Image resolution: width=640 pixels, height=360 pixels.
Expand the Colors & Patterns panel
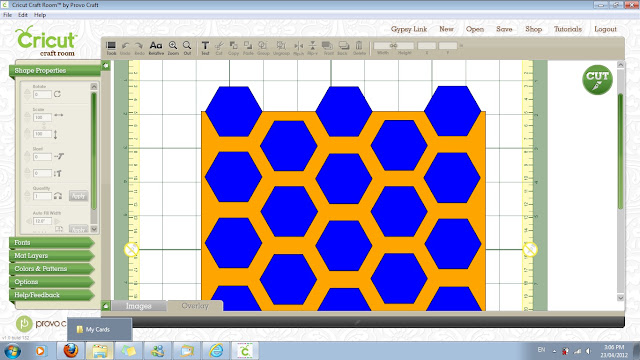pyautogui.click(x=51, y=269)
